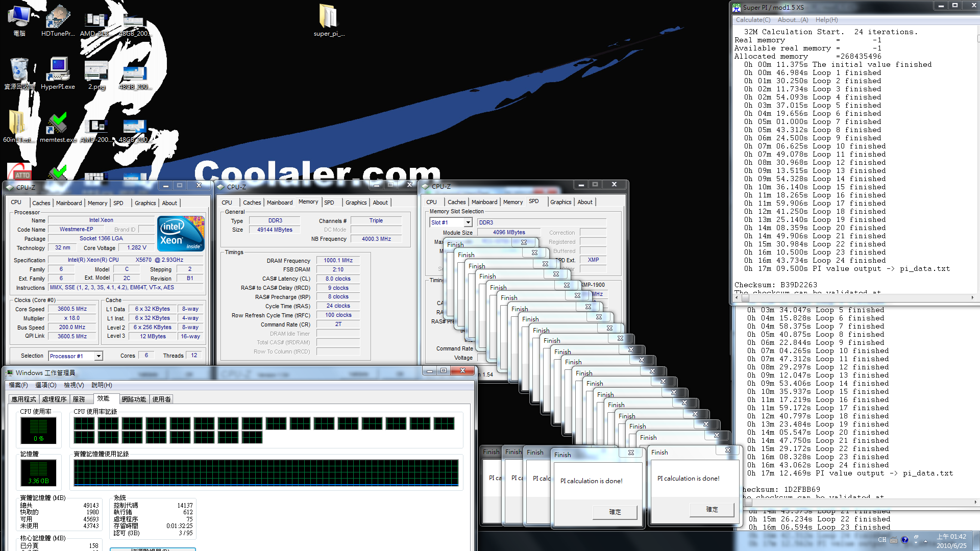Open 選項(O) menu in Task Manager

(x=46, y=385)
